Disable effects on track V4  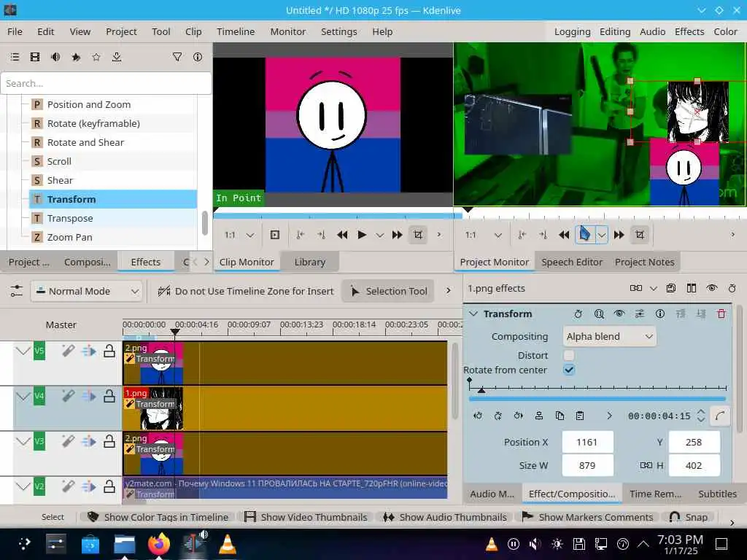(68, 396)
